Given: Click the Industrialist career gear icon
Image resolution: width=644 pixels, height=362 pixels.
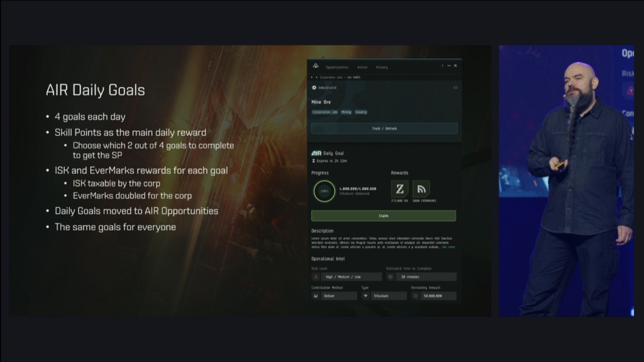Looking at the screenshot, I should [314, 88].
